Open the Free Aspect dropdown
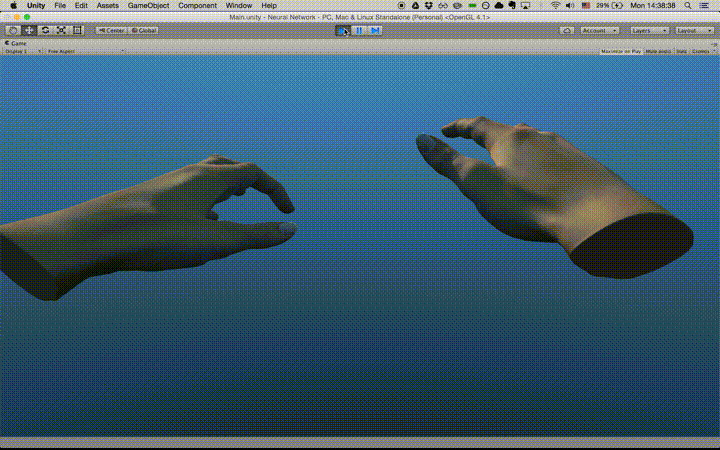The image size is (720, 450). tap(85, 51)
